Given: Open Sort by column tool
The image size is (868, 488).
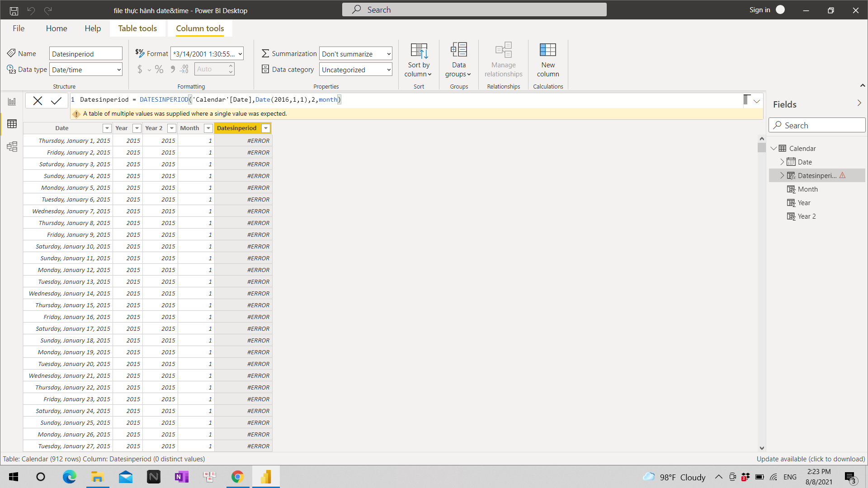Looking at the screenshot, I should [x=419, y=60].
